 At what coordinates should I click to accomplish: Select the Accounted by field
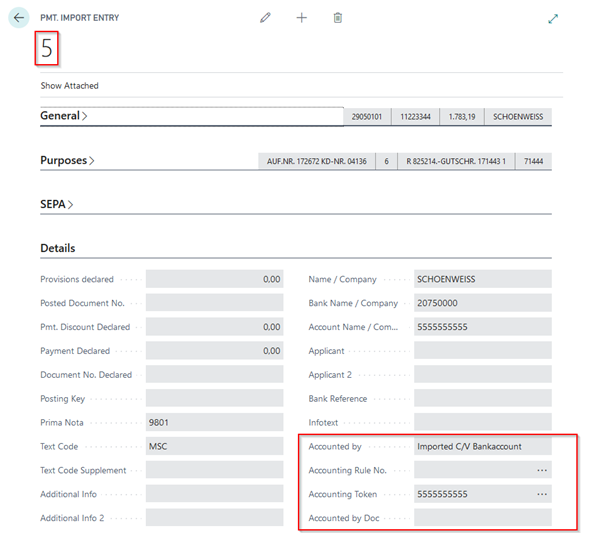pyautogui.click(x=482, y=446)
